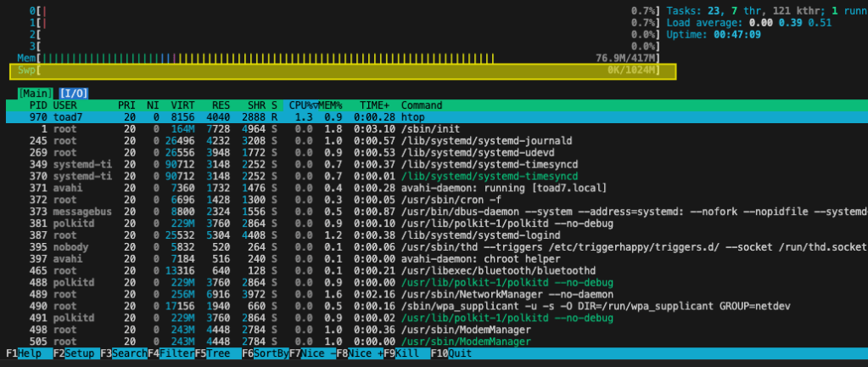Select the NetworkManager process row
868x367 pixels.
339,295
